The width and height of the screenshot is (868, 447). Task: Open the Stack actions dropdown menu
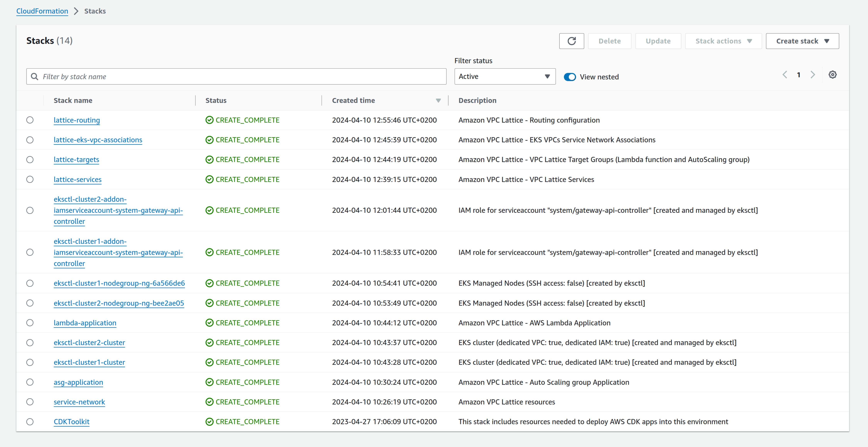(x=723, y=41)
